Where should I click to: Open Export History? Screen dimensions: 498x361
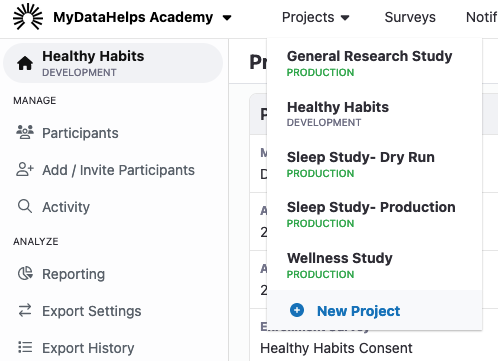[x=88, y=348]
